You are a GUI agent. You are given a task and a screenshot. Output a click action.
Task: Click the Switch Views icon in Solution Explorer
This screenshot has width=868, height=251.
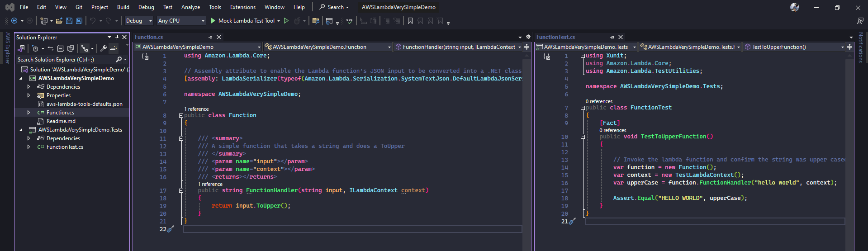point(21,48)
